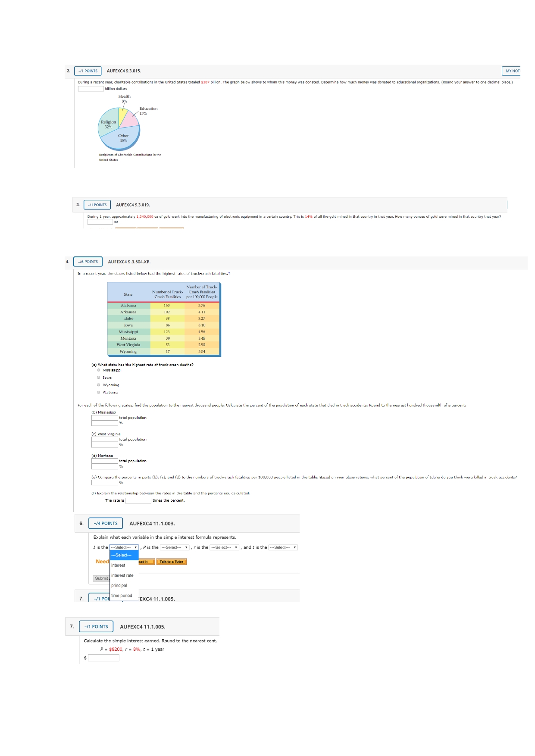Viewport: 535px width, 756px height.
Task: Select the Iowa radio option
Action: point(99,378)
